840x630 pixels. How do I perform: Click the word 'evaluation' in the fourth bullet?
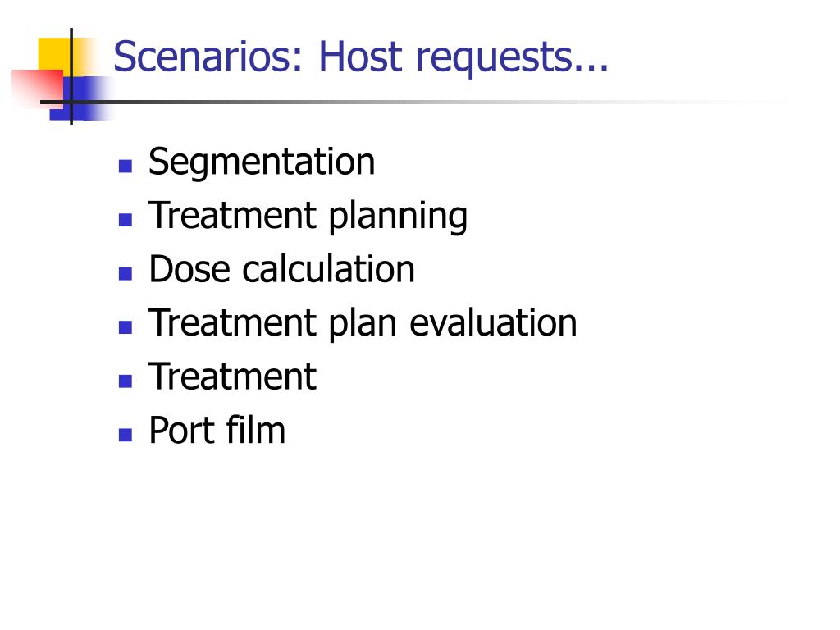[x=493, y=323]
